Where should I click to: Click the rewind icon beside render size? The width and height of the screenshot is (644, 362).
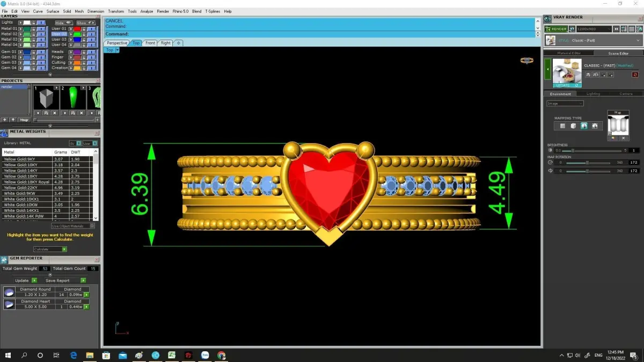[x=617, y=29]
